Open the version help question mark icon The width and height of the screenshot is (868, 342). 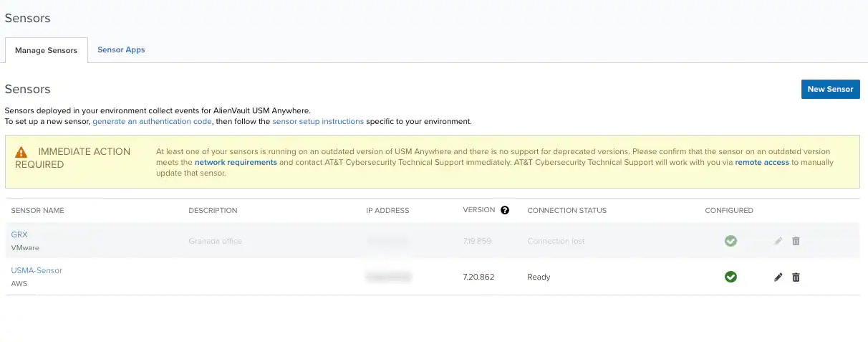pyautogui.click(x=505, y=210)
